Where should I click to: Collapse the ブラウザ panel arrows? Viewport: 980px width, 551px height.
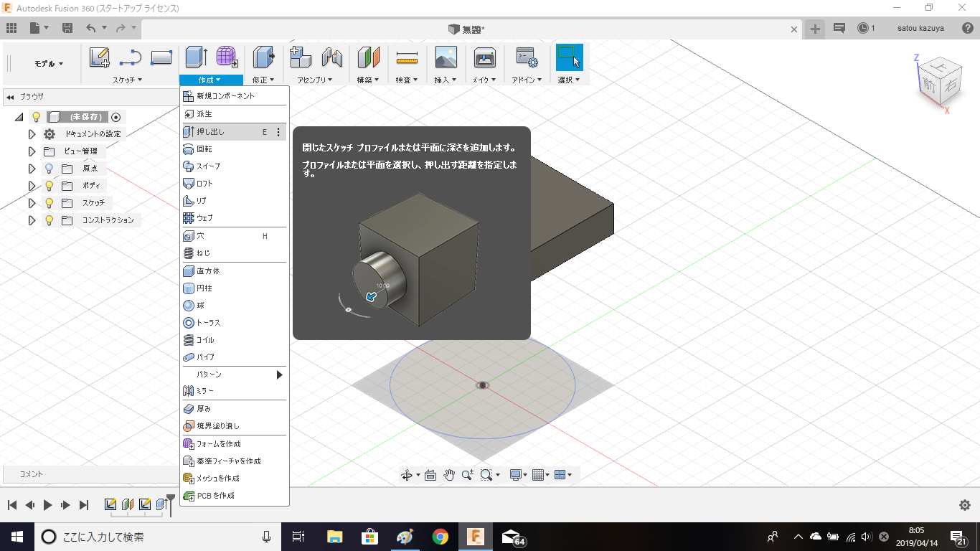10,96
